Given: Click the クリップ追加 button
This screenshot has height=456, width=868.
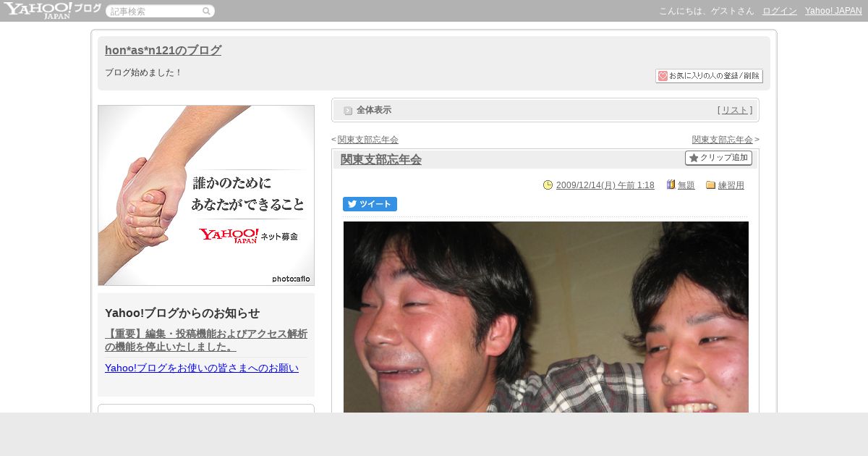Looking at the screenshot, I should point(718,158).
